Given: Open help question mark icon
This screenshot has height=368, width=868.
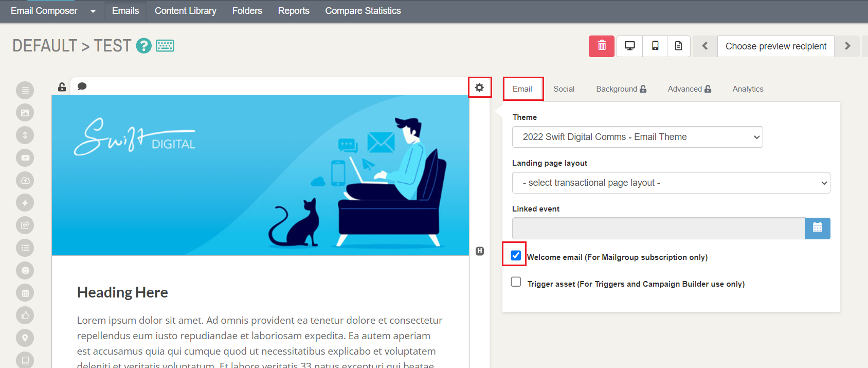Looking at the screenshot, I should pos(143,46).
